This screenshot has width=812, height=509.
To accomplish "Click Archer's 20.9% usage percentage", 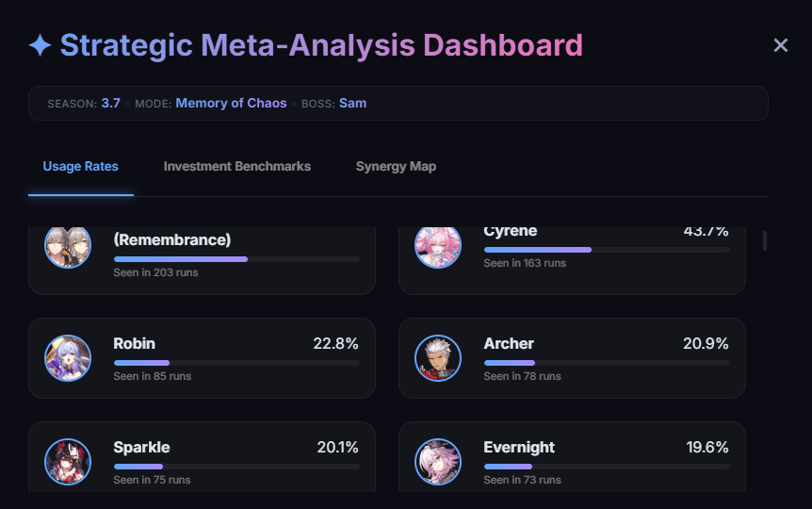I will click(706, 343).
